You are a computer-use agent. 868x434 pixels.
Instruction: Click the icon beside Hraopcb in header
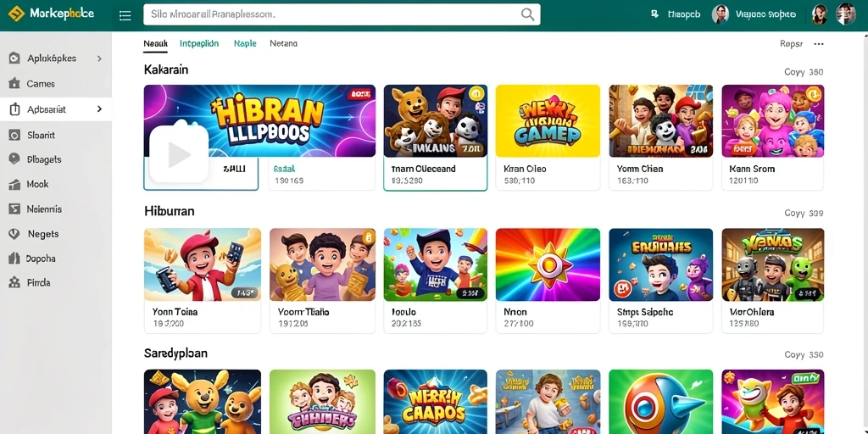coord(655,14)
